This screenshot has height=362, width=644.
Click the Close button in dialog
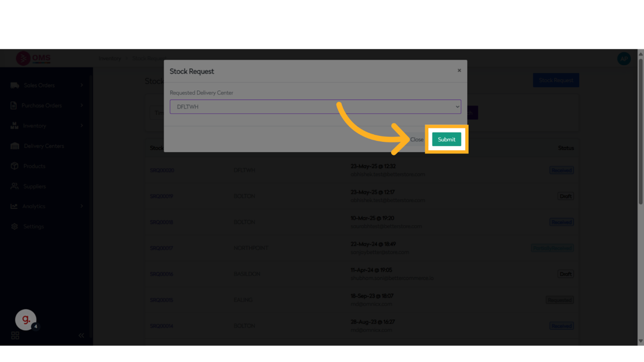(417, 139)
